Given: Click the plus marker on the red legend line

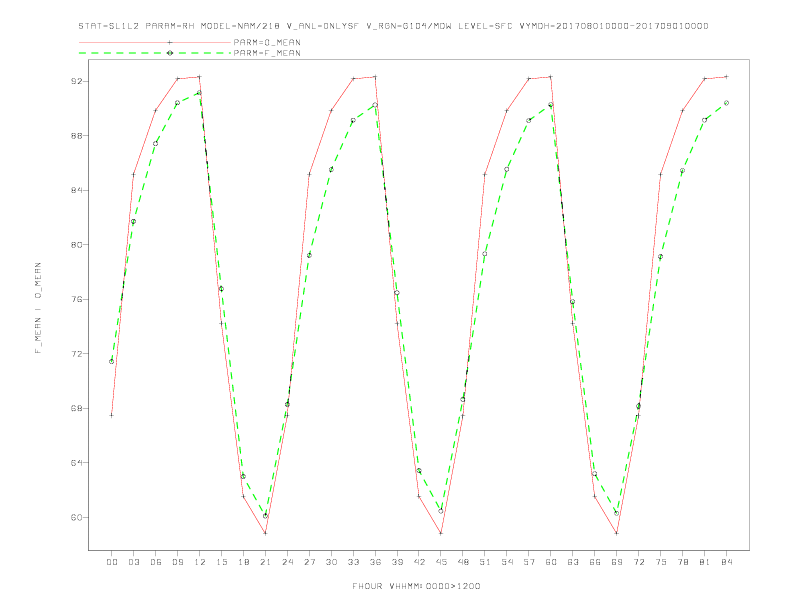Looking at the screenshot, I should click(170, 42).
